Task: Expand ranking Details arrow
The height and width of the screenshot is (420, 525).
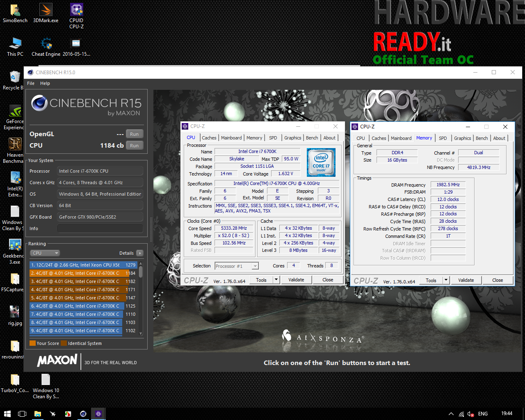Action: click(139, 253)
